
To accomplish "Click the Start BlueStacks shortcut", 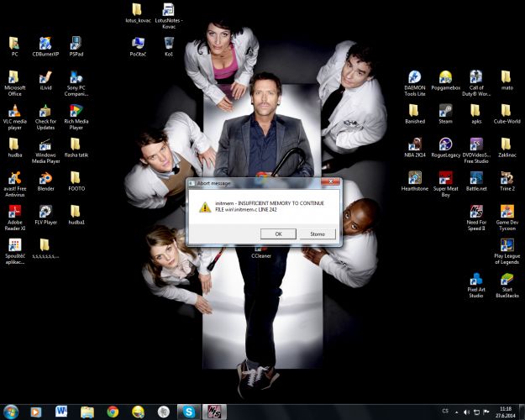I will [507, 286].
